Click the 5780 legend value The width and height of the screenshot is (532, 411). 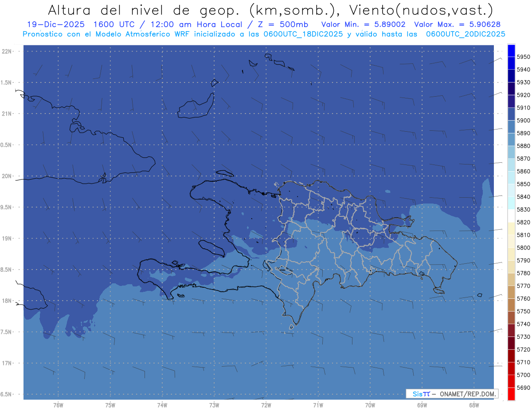click(523, 273)
